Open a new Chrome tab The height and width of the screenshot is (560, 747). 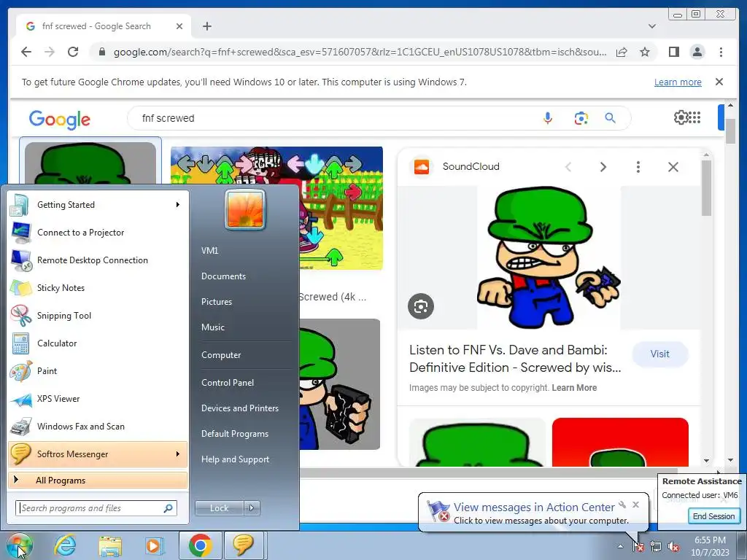click(x=206, y=26)
